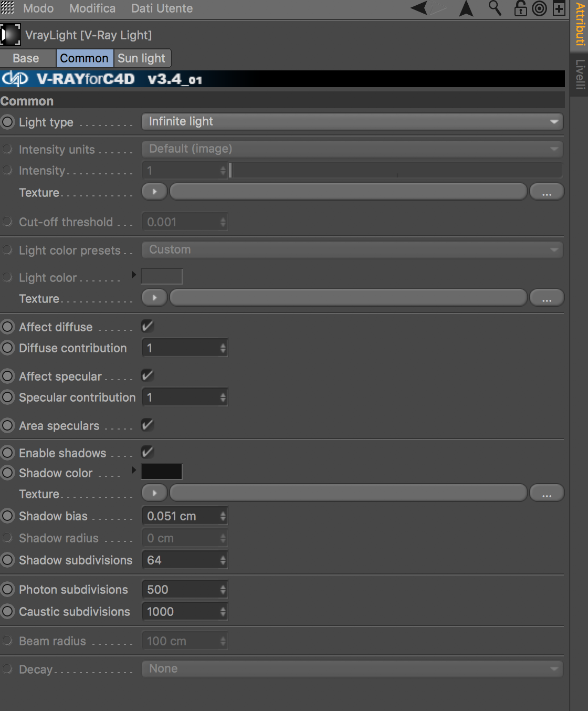This screenshot has width=588, height=711.
Task: Click Shadow bias stepper arrows
Action: tap(223, 516)
